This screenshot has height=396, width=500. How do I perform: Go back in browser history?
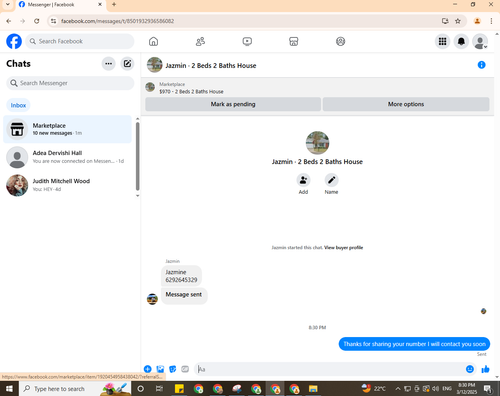click(9, 21)
